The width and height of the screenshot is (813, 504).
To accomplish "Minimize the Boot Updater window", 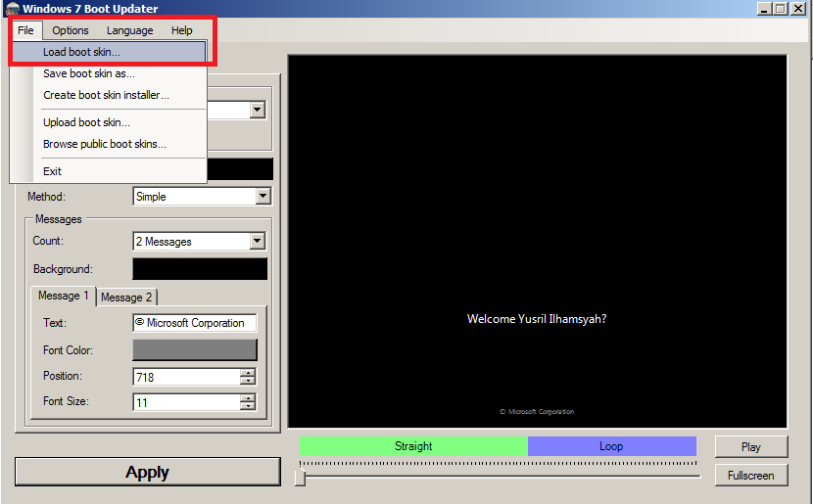I will point(764,9).
